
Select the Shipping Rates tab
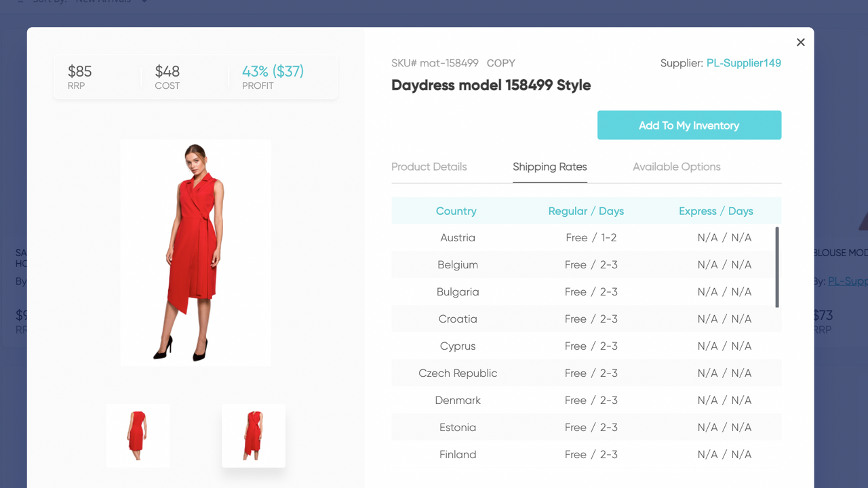[x=549, y=167]
